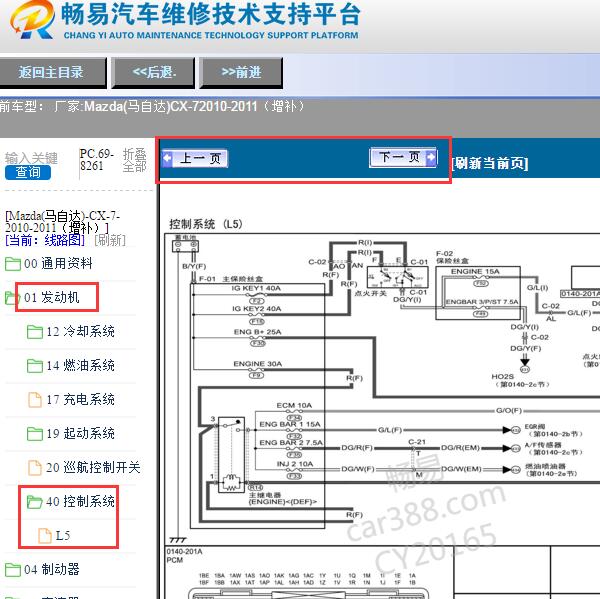This screenshot has width=600, height=599.
Task: Click the Chang Yi platform logo
Action: [x=33, y=20]
